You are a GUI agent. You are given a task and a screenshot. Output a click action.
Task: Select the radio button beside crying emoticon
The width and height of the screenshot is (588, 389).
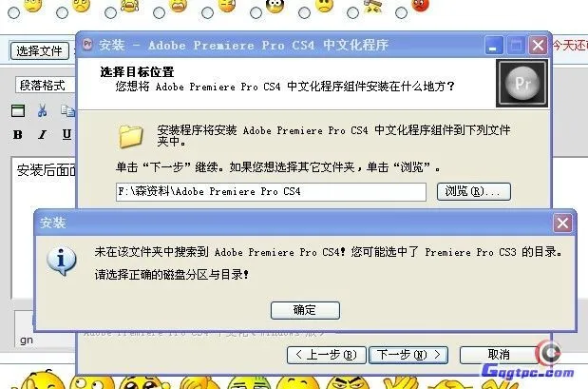click(x=110, y=12)
